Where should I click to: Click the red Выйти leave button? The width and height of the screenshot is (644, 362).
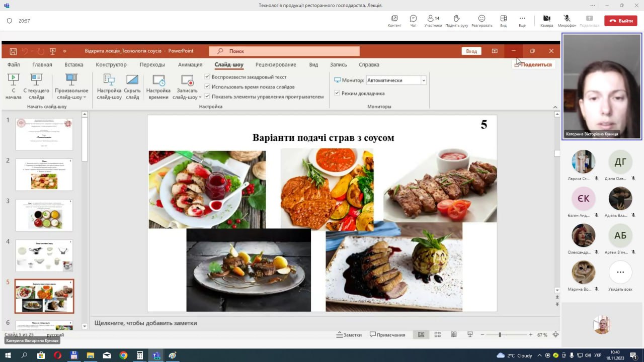(x=620, y=21)
